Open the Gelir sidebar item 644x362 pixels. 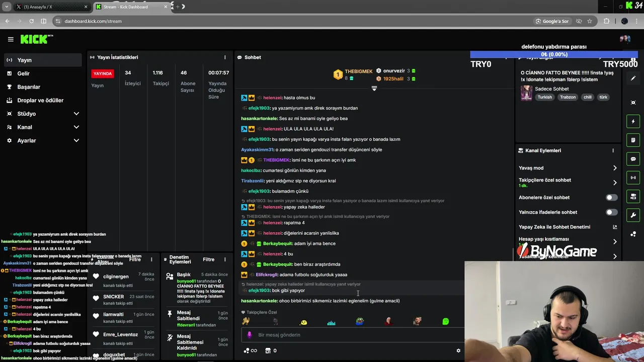pyautogui.click(x=42, y=73)
